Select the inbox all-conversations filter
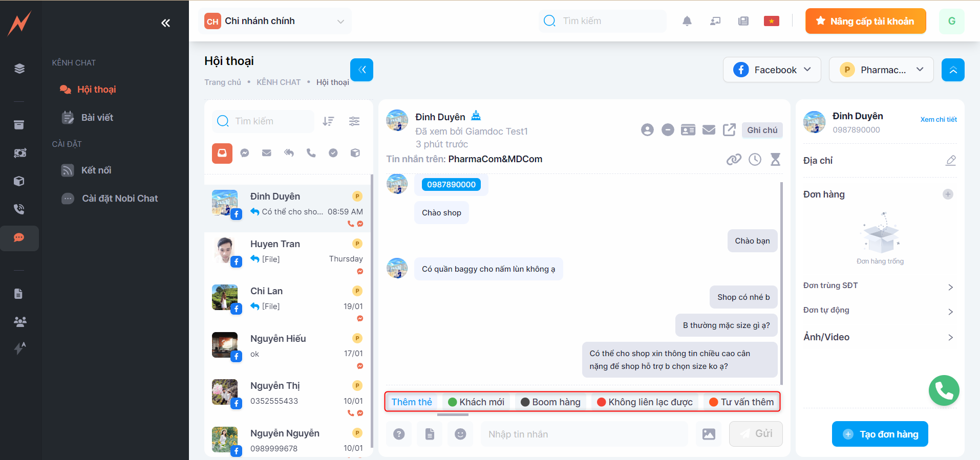This screenshot has height=460, width=980. click(222, 153)
